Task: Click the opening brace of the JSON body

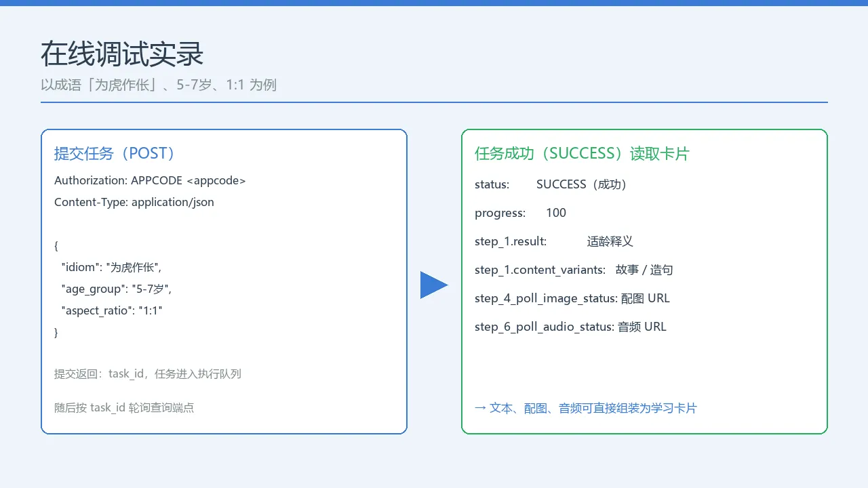Action: coord(56,245)
